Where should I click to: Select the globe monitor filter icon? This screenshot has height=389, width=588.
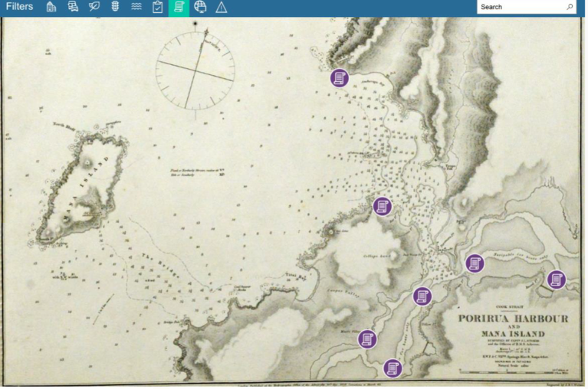click(x=200, y=7)
